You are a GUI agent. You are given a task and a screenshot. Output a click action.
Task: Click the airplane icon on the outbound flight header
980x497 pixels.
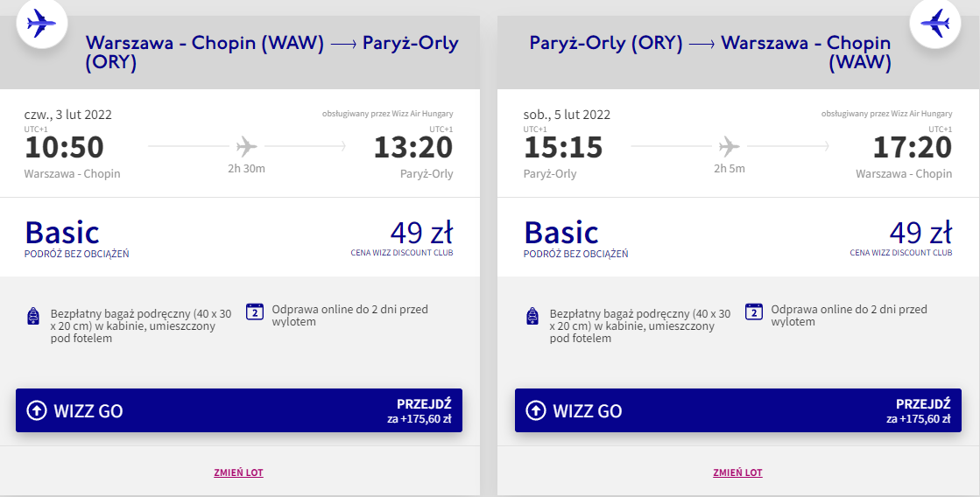[41, 24]
